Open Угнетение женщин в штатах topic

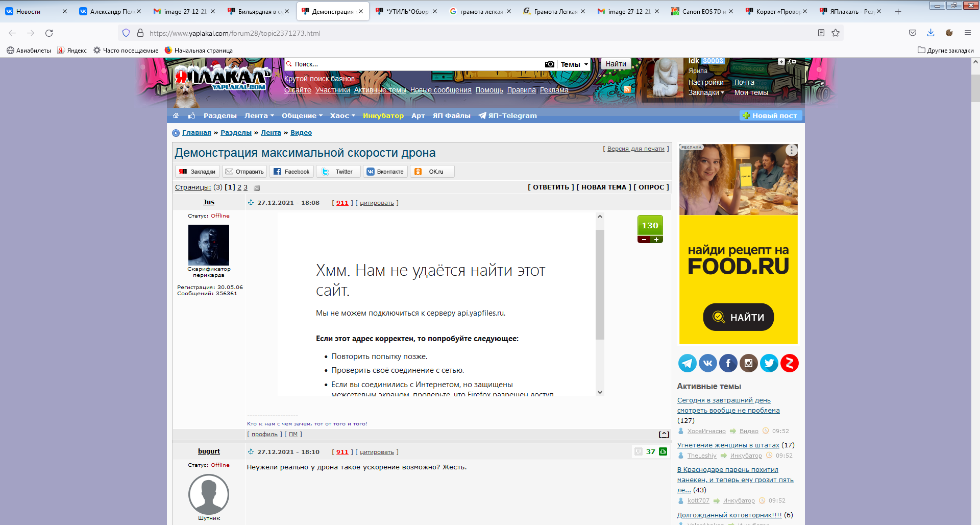coord(728,445)
